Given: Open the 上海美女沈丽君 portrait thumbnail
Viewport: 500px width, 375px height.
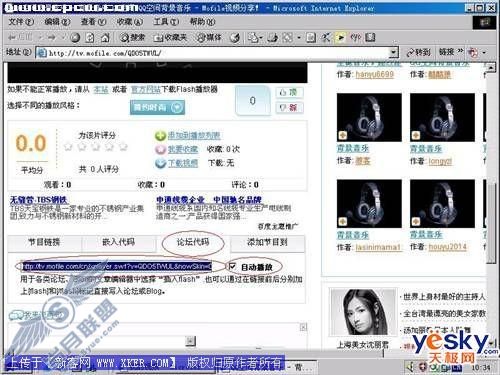Looking at the screenshot, I should (363, 312).
